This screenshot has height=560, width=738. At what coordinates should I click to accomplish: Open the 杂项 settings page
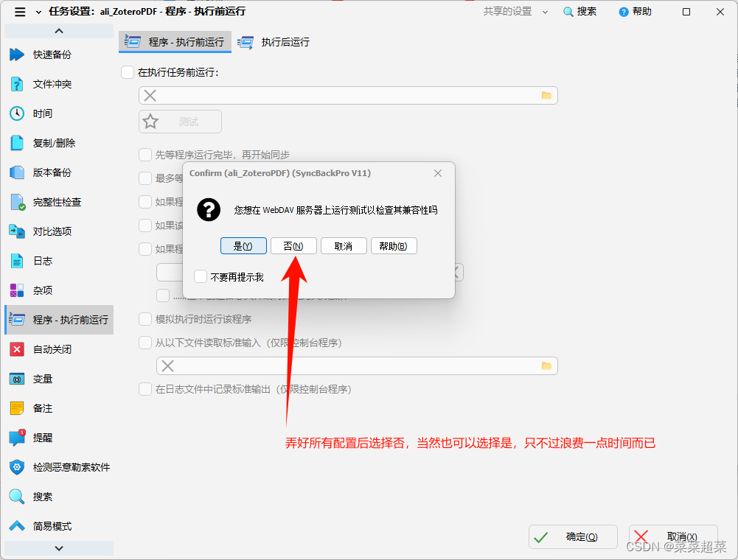point(59,290)
